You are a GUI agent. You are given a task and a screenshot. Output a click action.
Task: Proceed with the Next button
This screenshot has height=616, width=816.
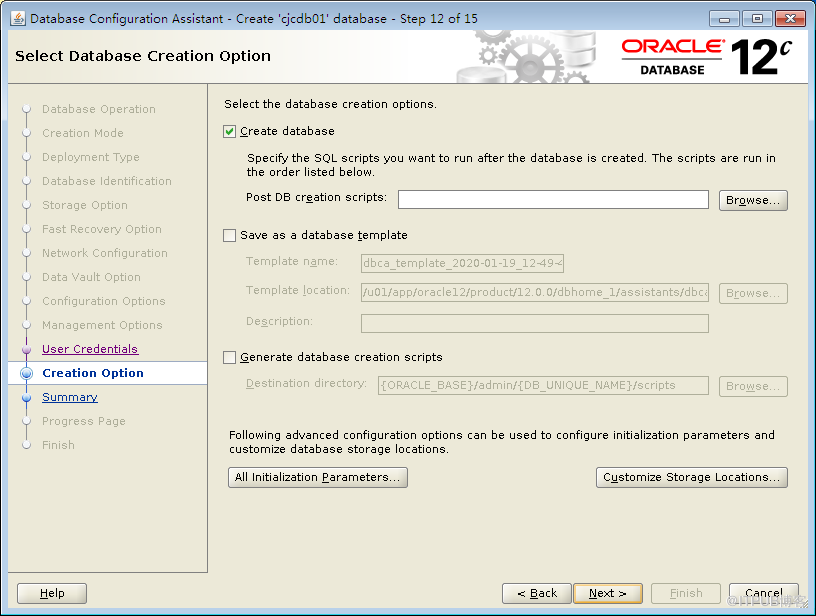point(608,593)
